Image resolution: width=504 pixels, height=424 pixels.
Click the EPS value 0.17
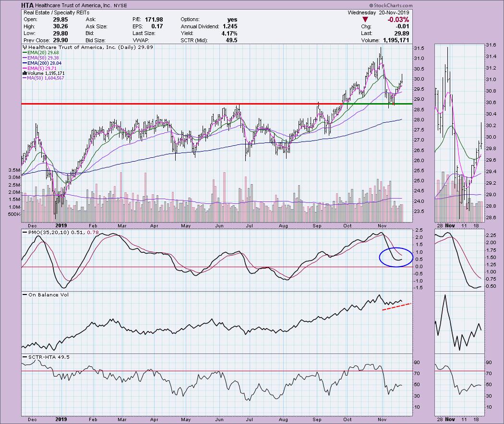tap(157, 26)
